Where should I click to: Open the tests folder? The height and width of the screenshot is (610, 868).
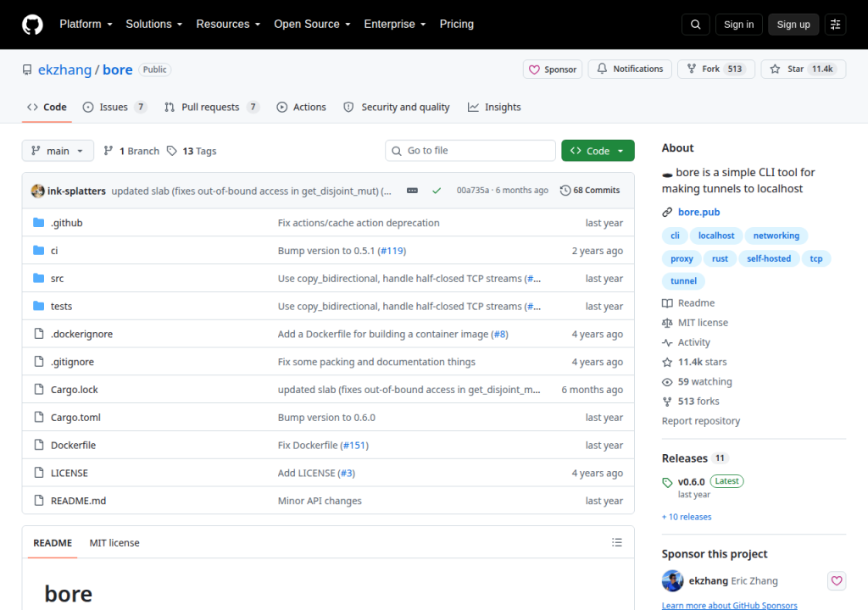61,306
